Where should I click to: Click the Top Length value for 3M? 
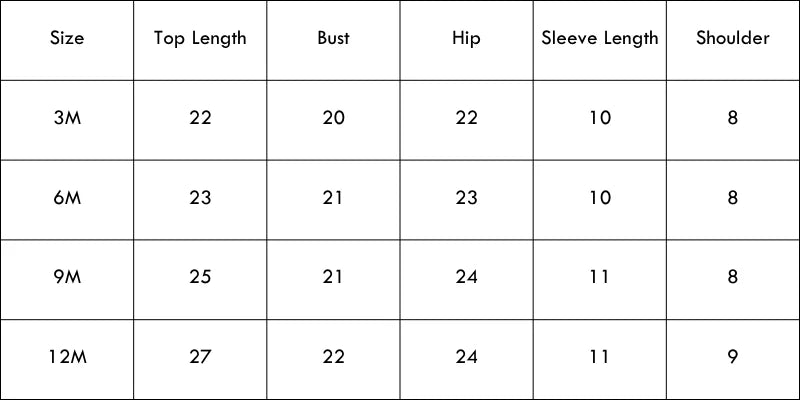[x=200, y=118]
